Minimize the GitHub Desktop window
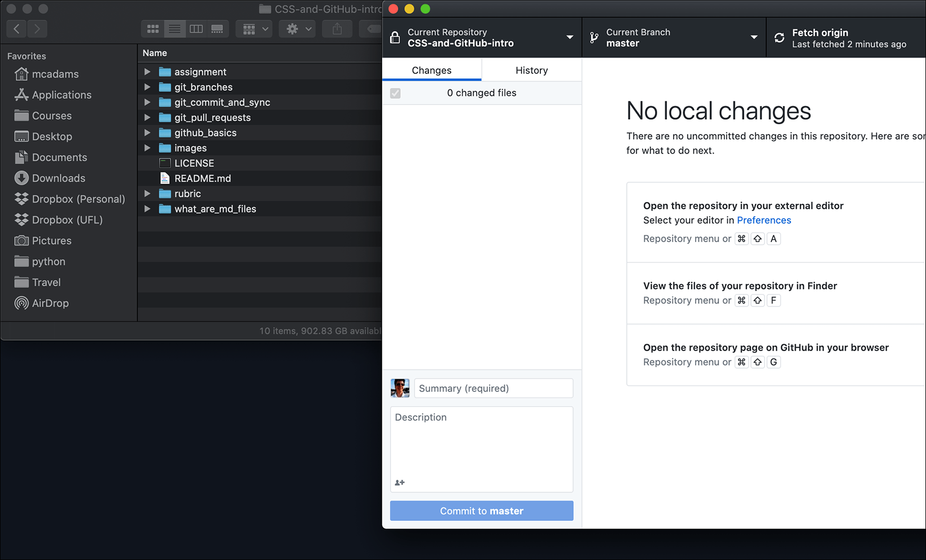Image resolution: width=926 pixels, height=560 pixels. (x=409, y=8)
